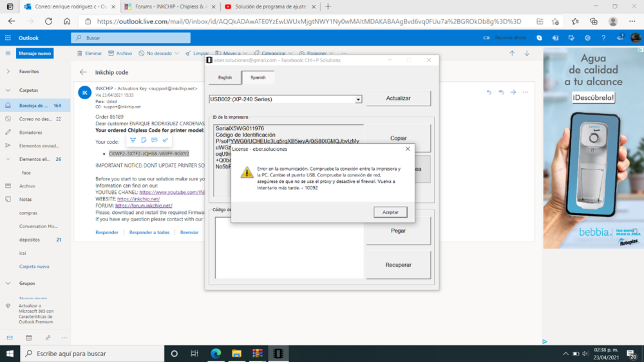644x362 pixels.
Task: Open the Outlook notifications megaphone icon
Action: coord(620,37)
